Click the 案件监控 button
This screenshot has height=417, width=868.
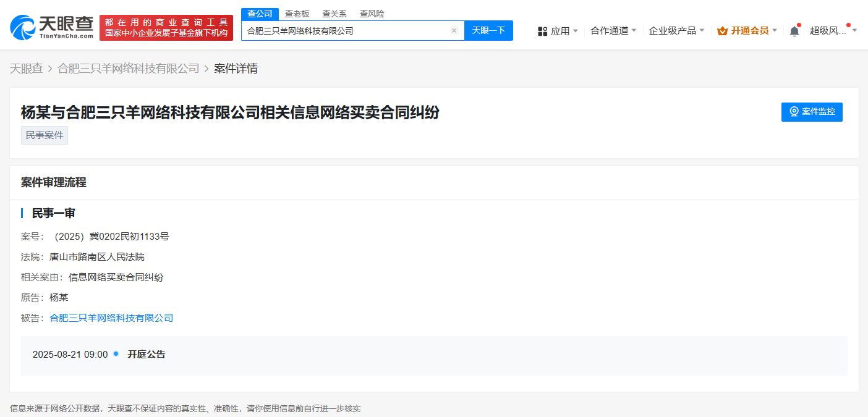[812, 112]
